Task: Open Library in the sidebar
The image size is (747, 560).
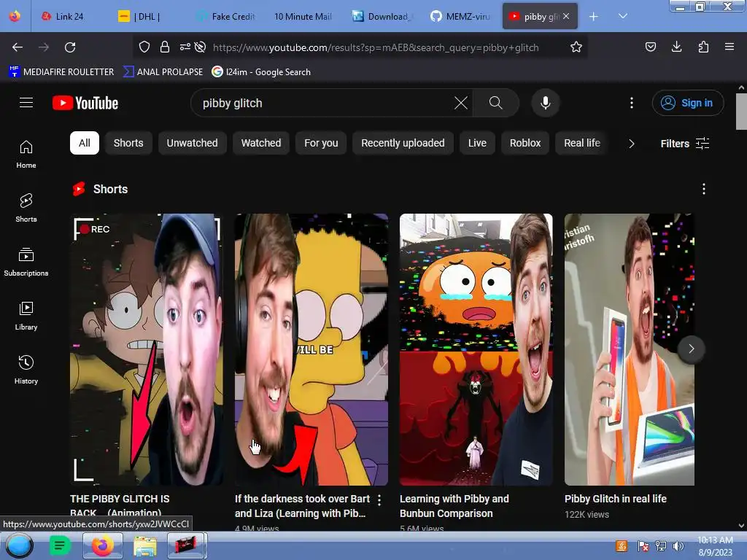Action: pyautogui.click(x=26, y=316)
